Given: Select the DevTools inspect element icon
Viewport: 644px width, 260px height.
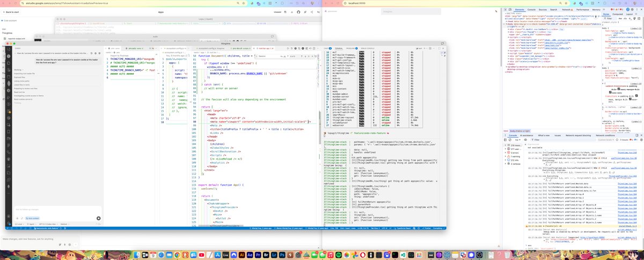Looking at the screenshot, I should 504,10.
